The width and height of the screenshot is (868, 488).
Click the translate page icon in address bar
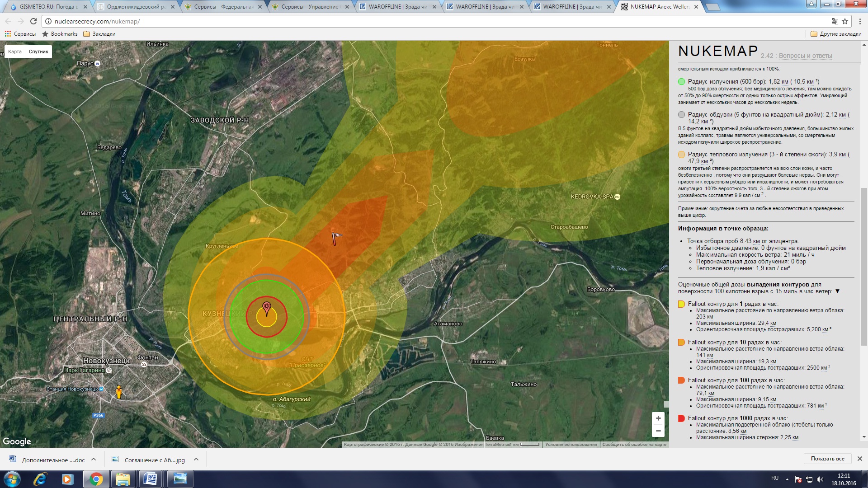click(x=835, y=21)
